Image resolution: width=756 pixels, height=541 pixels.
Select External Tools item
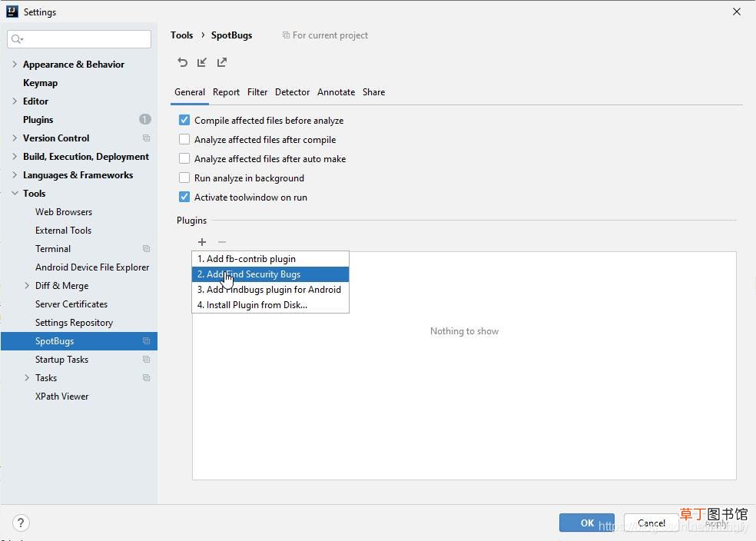point(63,230)
